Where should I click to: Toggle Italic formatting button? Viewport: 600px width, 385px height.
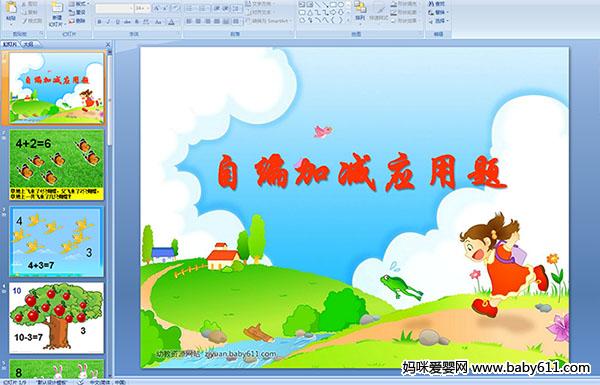coord(109,22)
